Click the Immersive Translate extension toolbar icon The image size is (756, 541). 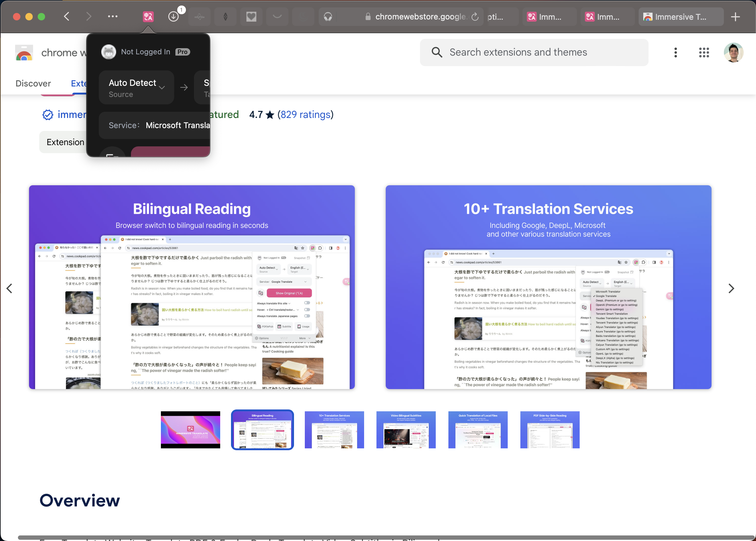click(x=148, y=17)
